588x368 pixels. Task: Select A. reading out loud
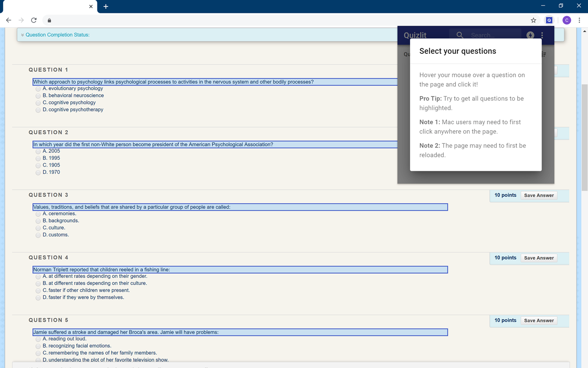click(x=38, y=339)
